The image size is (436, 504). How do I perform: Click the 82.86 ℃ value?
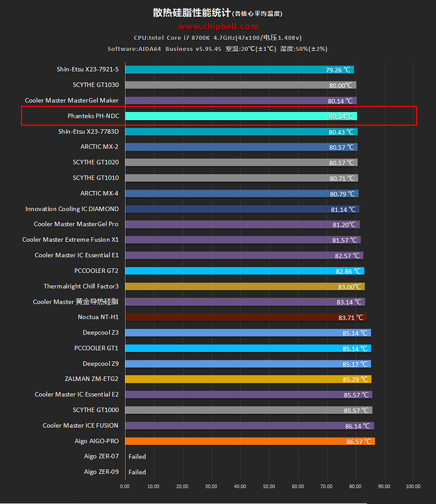[x=348, y=272]
